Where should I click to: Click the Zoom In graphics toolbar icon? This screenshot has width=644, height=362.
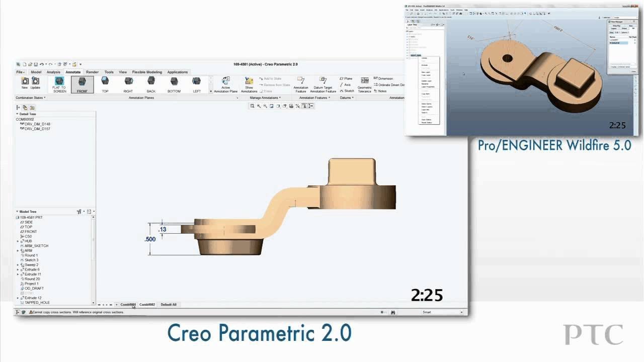(x=259, y=106)
